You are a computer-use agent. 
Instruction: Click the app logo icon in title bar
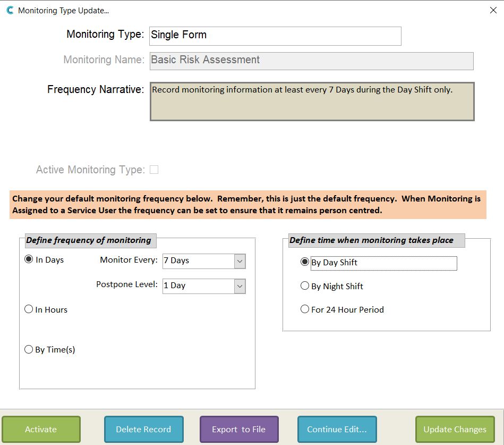10,10
